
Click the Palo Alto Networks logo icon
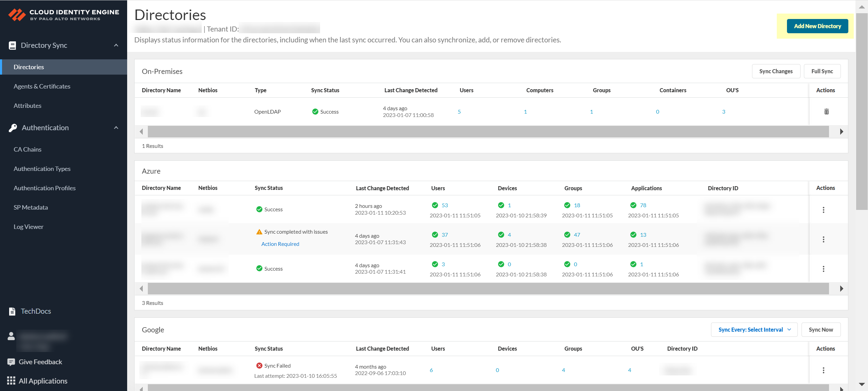tap(17, 15)
